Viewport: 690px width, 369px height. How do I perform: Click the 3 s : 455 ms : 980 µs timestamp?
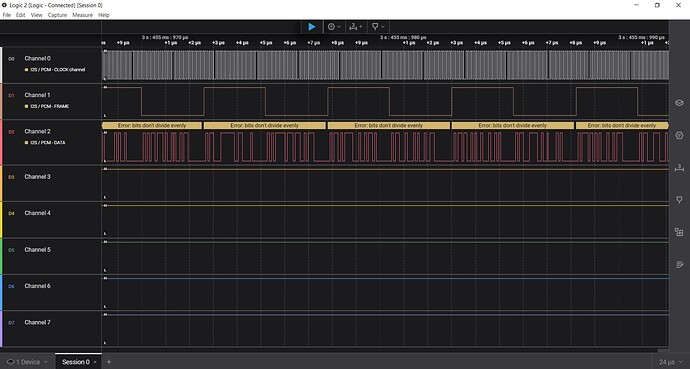coord(403,37)
